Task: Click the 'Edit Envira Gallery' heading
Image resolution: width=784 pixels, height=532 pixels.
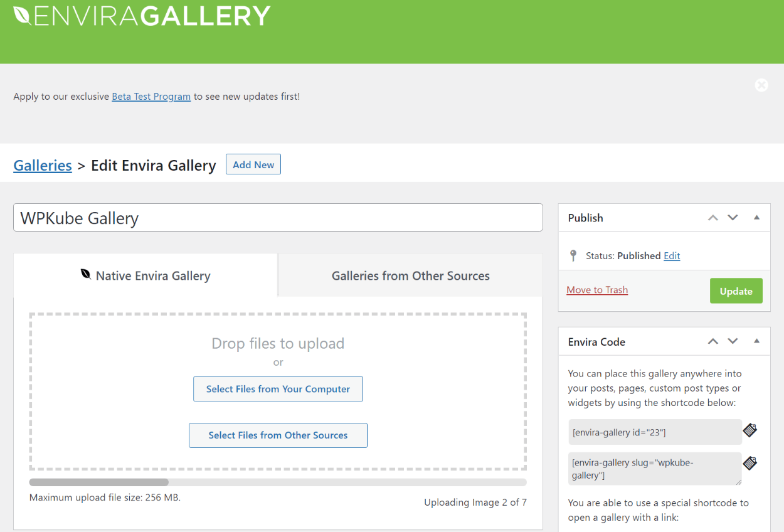Action: 154,165
